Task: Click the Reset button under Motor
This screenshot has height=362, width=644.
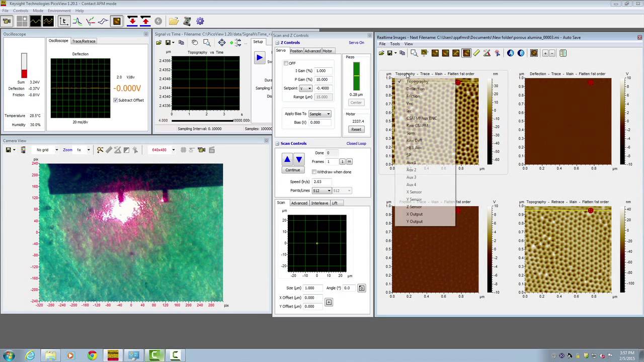Action: [356, 130]
